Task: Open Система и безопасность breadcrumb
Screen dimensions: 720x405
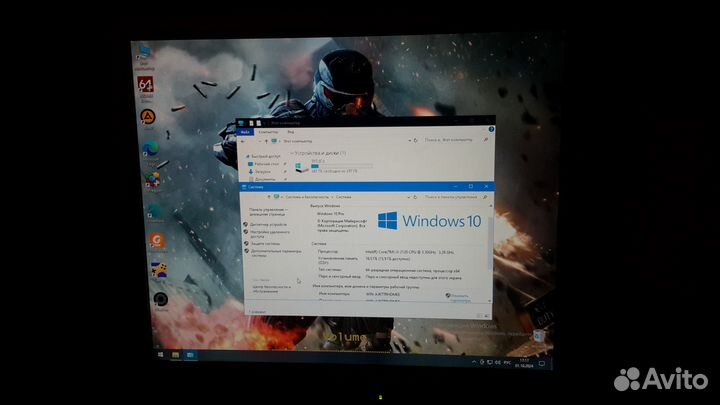Action: tap(307, 197)
